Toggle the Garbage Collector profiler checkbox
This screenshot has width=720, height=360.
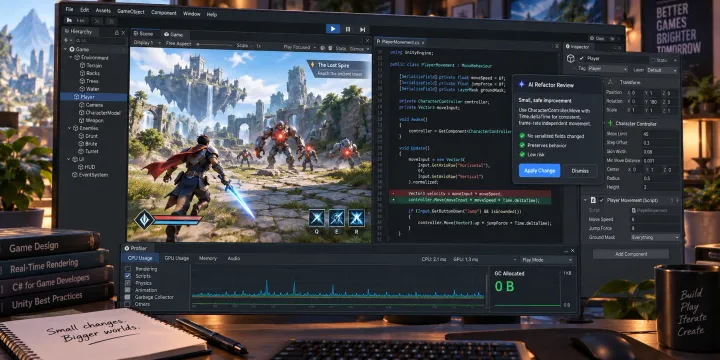128,297
